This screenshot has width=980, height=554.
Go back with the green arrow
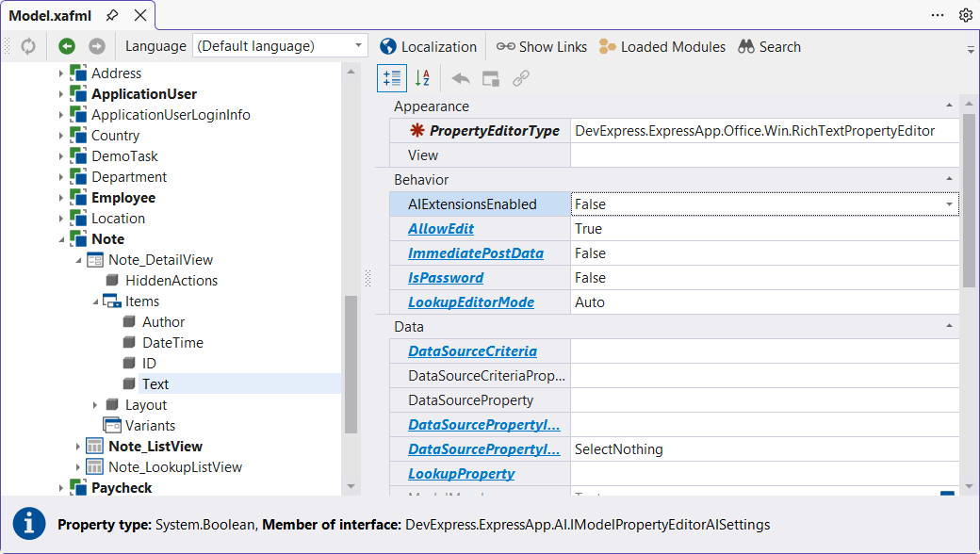tap(67, 46)
